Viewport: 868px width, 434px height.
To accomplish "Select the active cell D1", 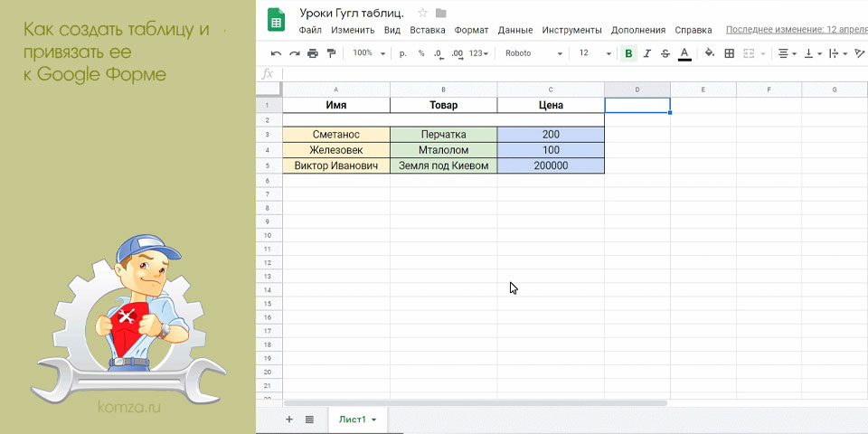I will click(637, 105).
